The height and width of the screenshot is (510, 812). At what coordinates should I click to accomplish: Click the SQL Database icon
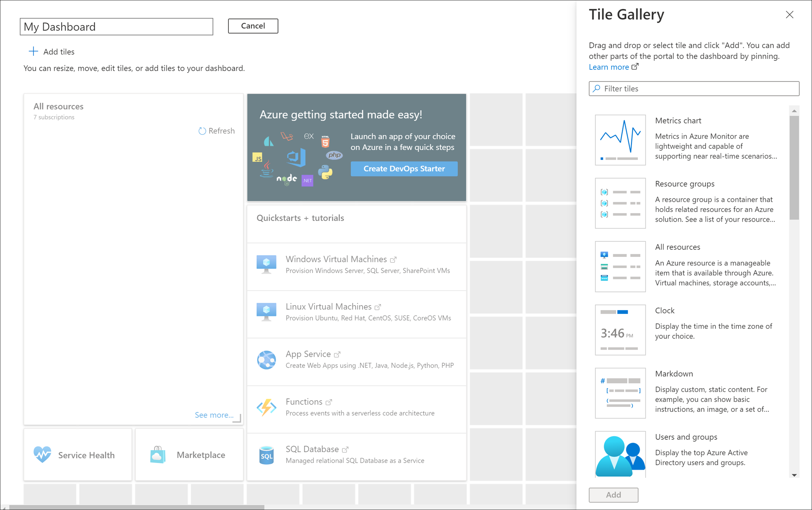pos(266,454)
